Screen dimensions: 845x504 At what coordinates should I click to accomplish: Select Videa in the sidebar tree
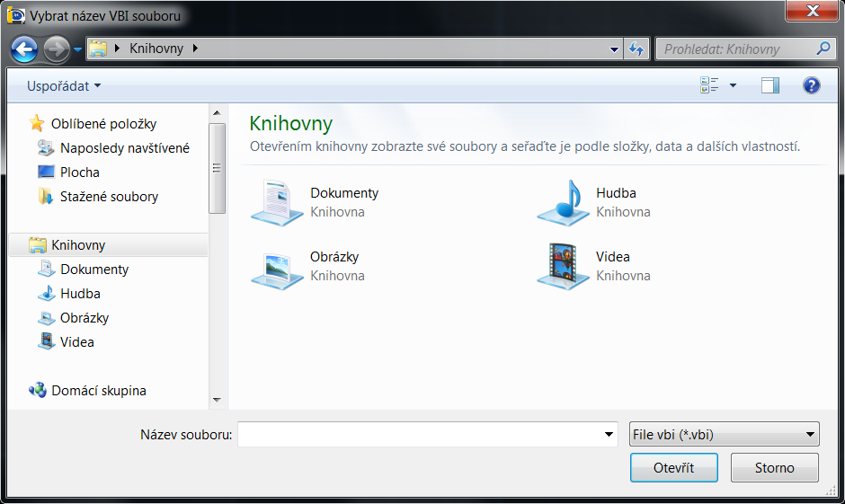tap(77, 342)
